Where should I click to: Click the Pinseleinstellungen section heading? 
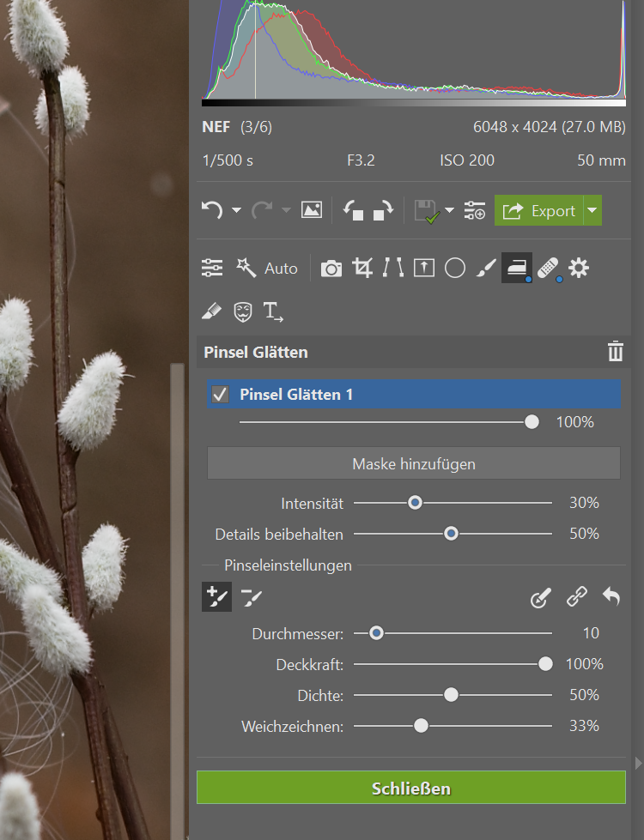[x=288, y=565]
